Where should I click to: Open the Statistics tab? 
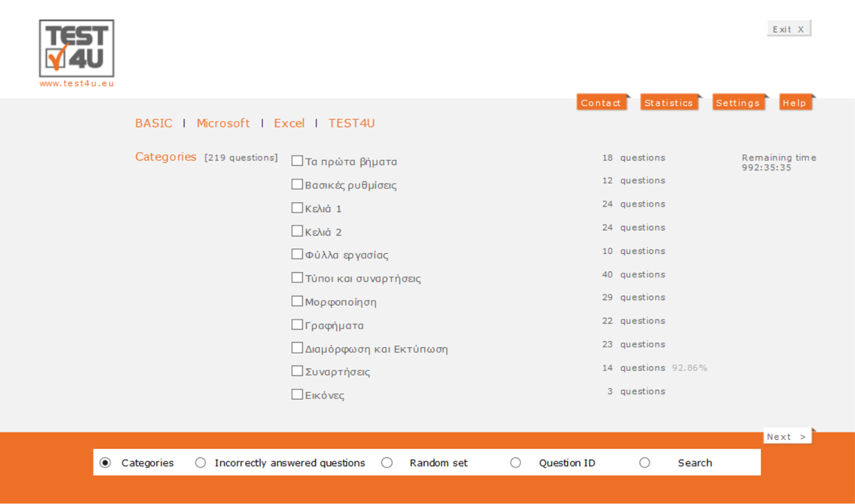pyautogui.click(x=669, y=102)
